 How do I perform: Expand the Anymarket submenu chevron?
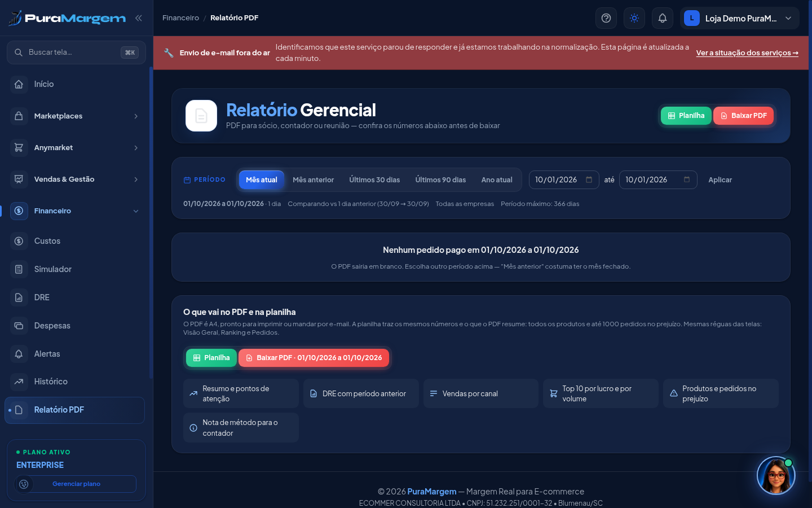click(136, 148)
